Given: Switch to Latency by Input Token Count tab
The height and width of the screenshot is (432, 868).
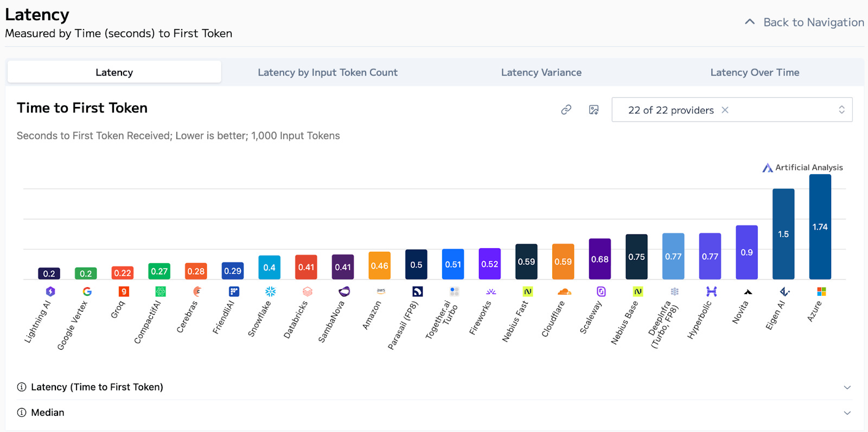Looking at the screenshot, I should (328, 72).
